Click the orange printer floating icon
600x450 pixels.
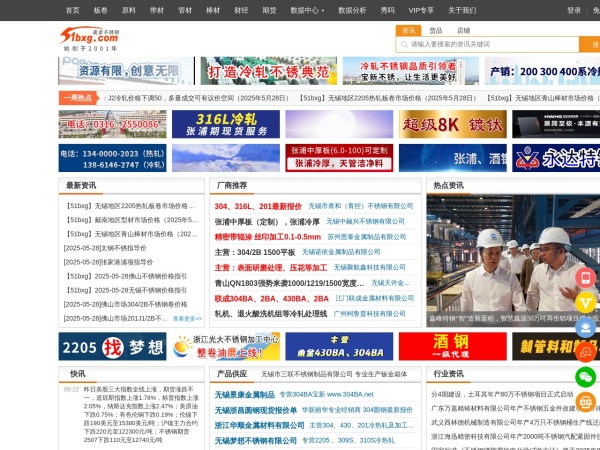pos(586,402)
